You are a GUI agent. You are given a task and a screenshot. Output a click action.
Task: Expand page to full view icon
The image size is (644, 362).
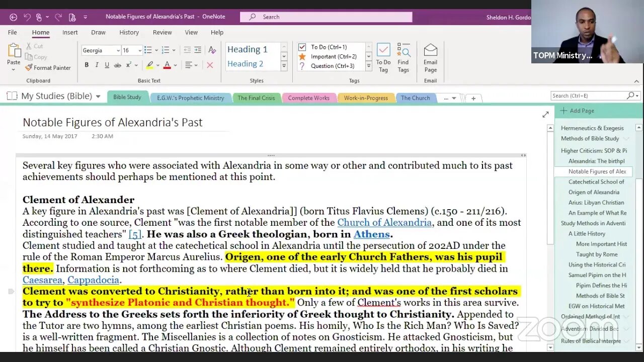point(545,115)
